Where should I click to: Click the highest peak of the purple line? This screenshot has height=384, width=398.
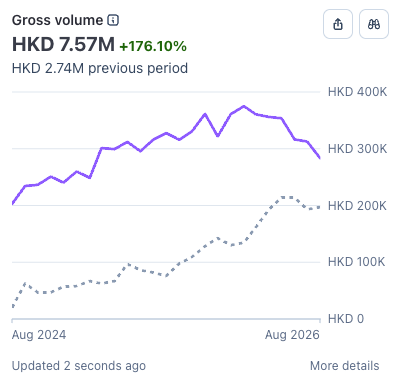(244, 106)
